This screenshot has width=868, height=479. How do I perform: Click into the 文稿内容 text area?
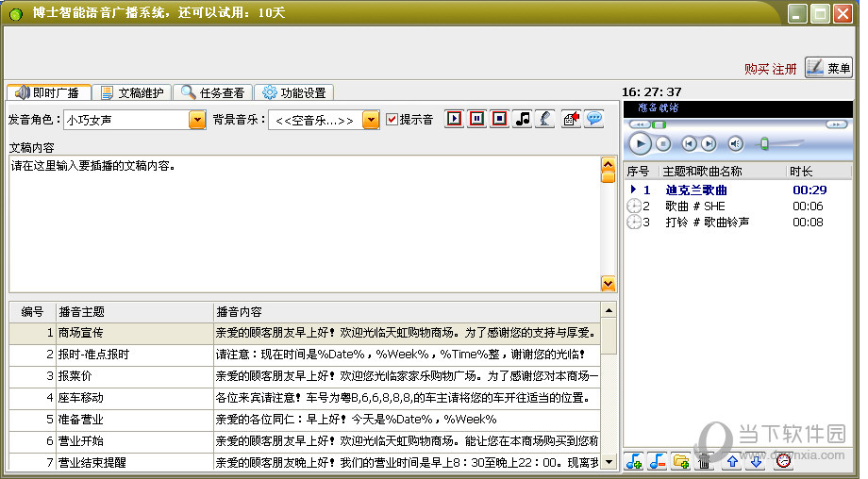pyautogui.click(x=305, y=224)
